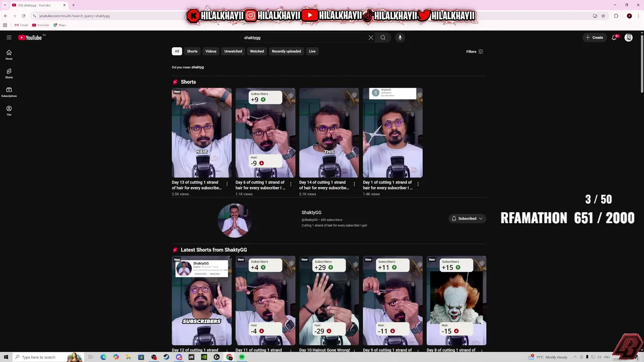
Task: Open more options for Day 6 short
Action: [x=290, y=184]
